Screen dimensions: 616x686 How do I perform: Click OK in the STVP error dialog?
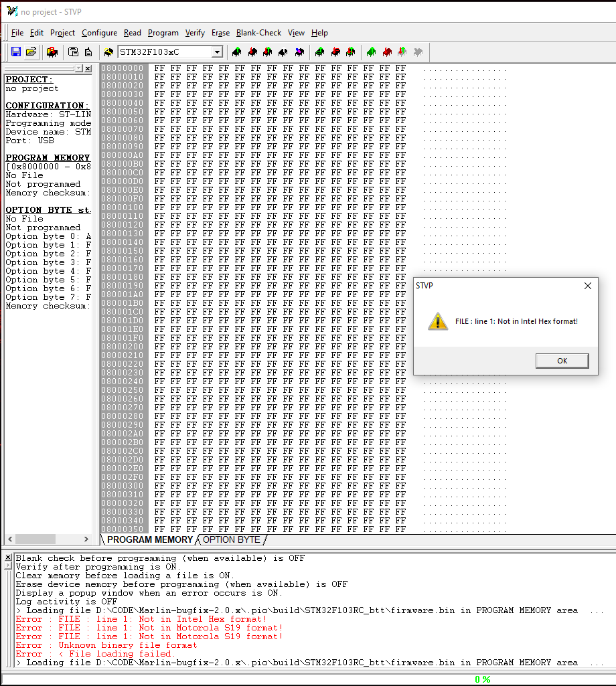(562, 361)
